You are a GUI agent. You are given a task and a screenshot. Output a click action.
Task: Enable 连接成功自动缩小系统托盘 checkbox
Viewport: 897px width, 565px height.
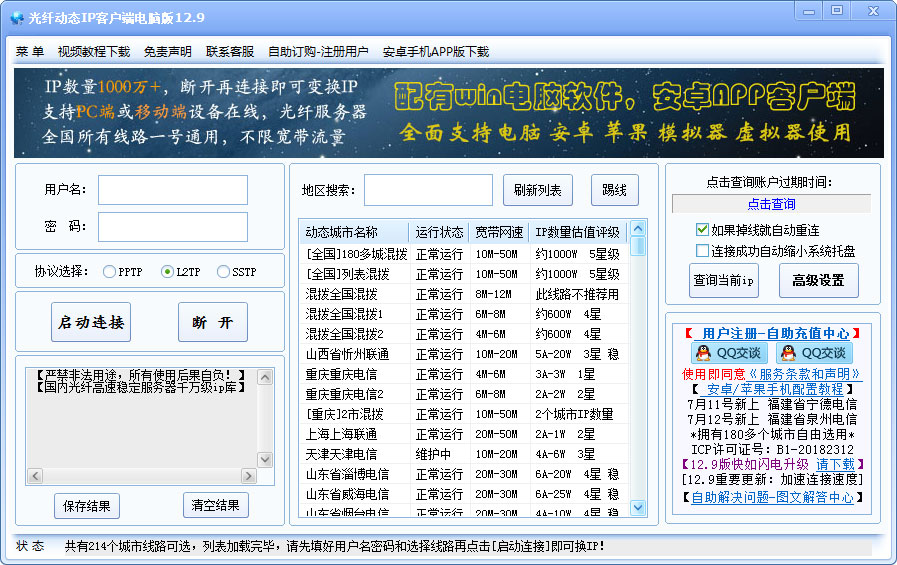(702, 250)
